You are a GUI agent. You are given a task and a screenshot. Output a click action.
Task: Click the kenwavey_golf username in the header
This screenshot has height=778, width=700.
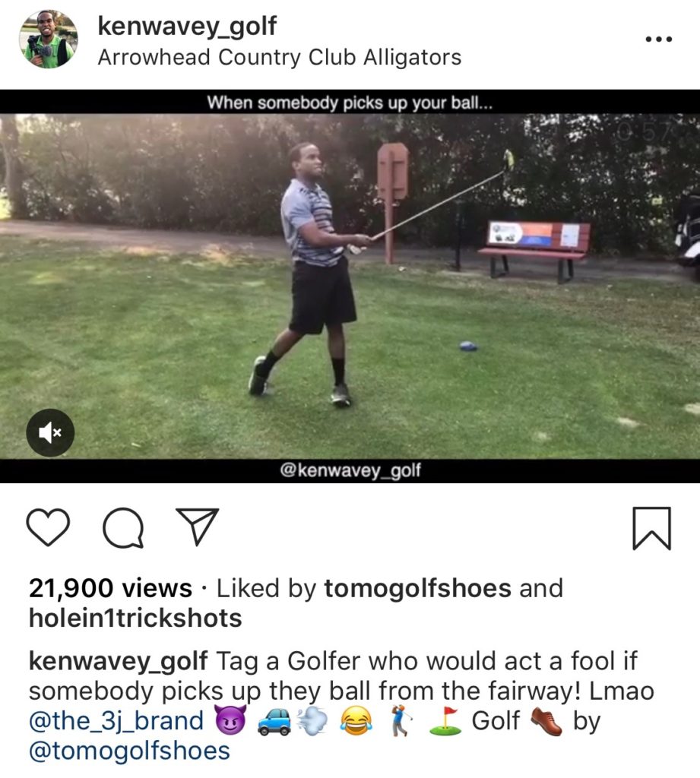point(187,25)
